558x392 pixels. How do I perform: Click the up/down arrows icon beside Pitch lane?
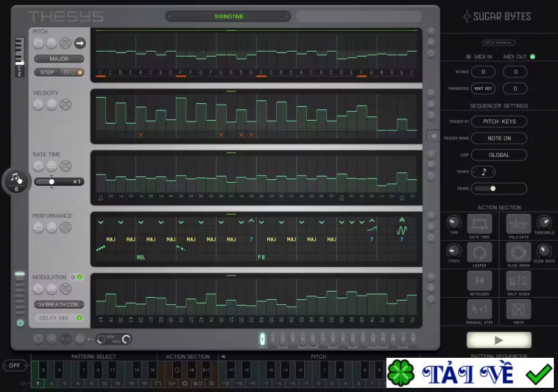click(x=431, y=54)
